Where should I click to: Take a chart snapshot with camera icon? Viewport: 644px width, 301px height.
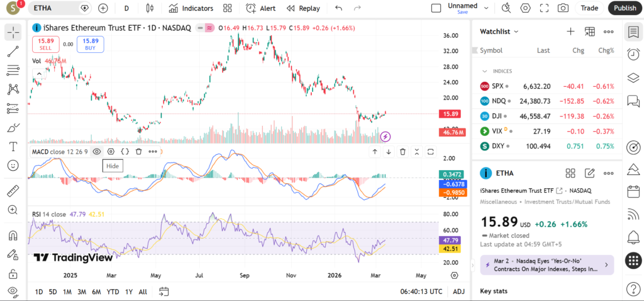[563, 8]
